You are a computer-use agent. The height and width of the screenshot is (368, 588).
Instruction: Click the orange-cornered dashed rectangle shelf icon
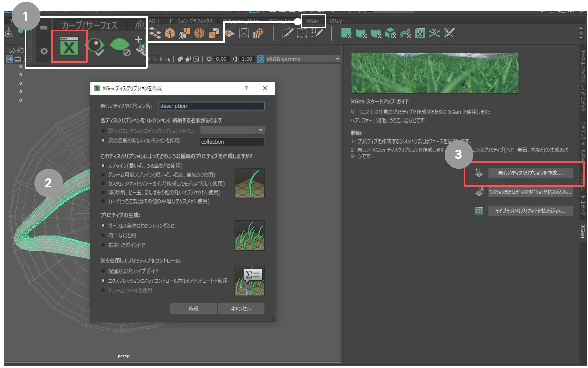click(302, 33)
